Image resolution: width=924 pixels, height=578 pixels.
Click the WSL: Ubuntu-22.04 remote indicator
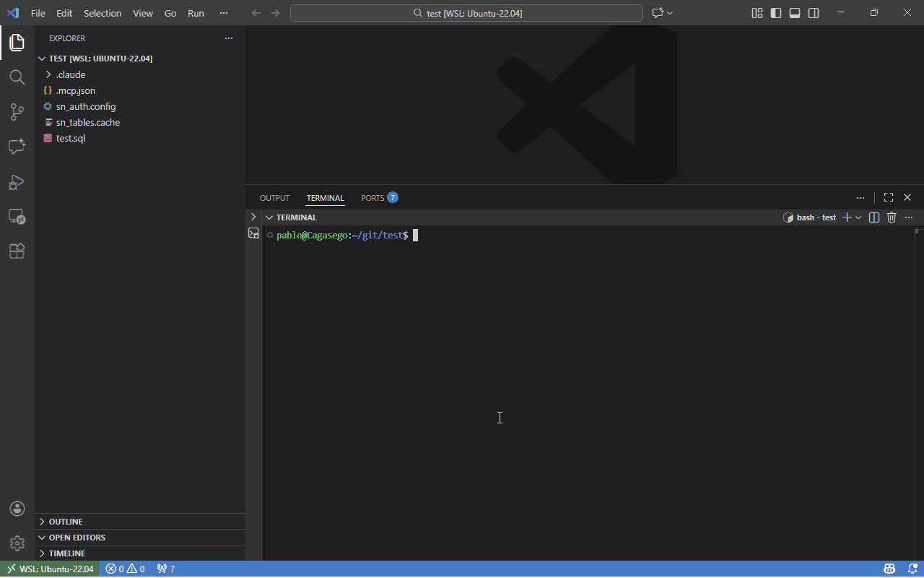pos(50,569)
